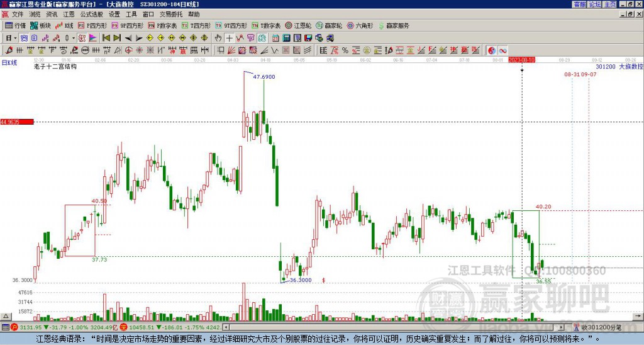The height and width of the screenshot is (345, 644).
Task: Click the yellow diamond left-arrow icon
Action: 150,38
